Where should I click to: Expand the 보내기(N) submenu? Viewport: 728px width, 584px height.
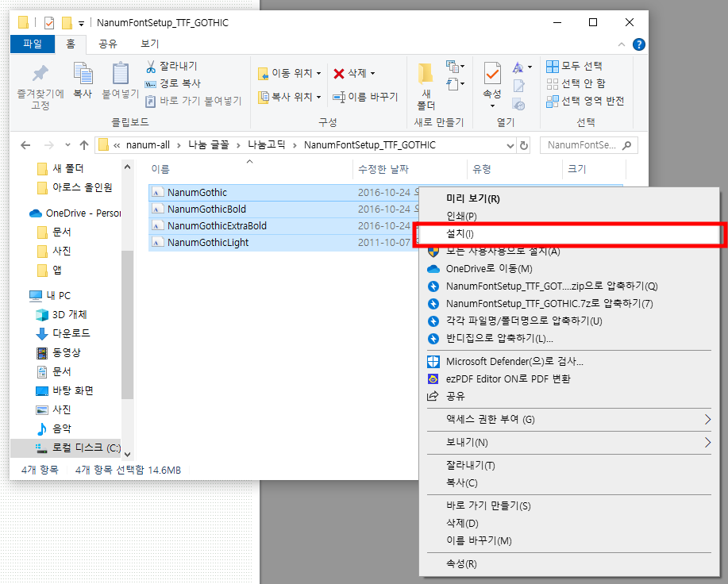[556, 442]
